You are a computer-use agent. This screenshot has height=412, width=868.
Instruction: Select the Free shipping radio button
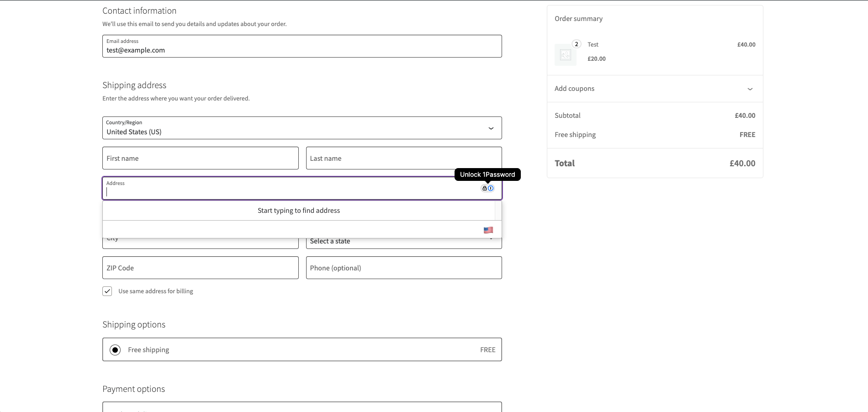click(x=115, y=349)
